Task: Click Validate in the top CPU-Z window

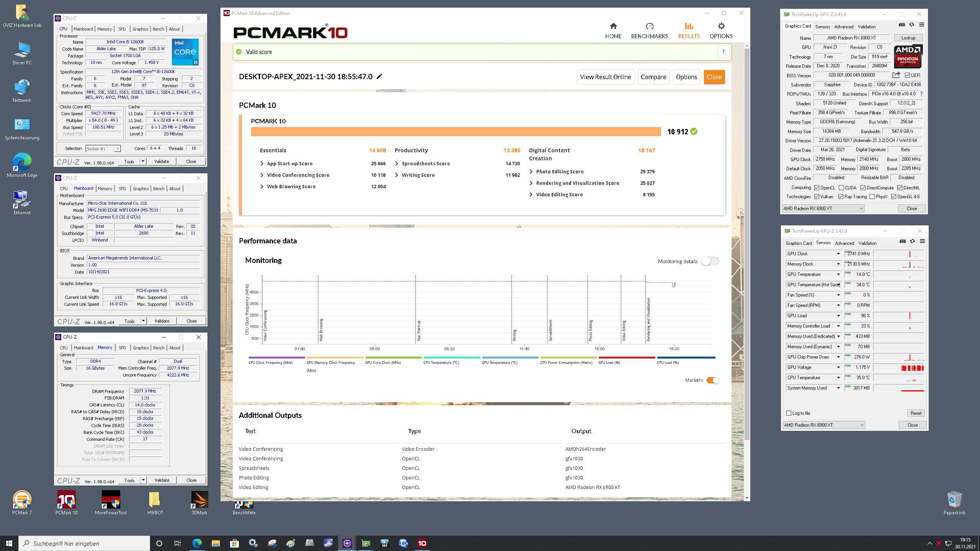Action: tap(162, 161)
